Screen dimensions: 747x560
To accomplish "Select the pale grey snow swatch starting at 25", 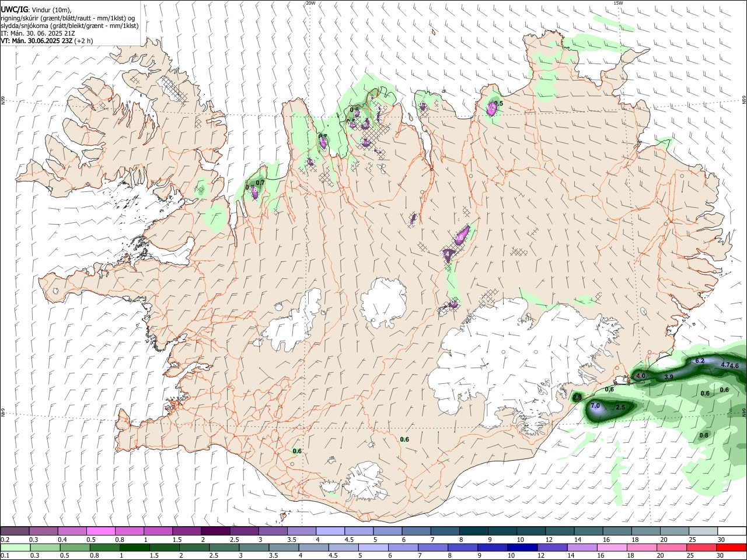I will [x=702, y=531].
